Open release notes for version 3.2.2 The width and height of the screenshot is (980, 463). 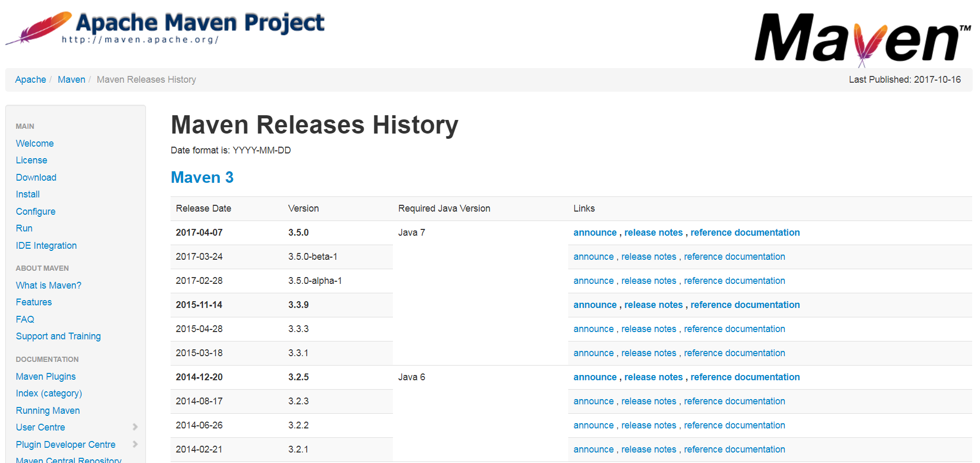point(649,425)
